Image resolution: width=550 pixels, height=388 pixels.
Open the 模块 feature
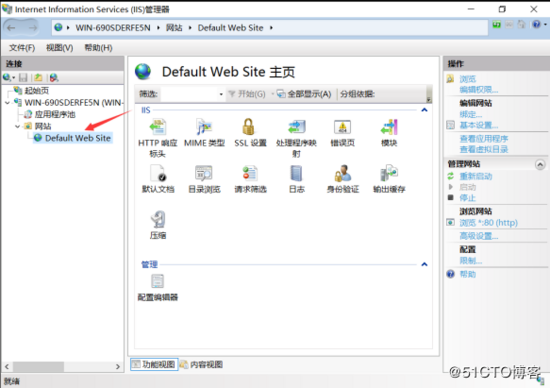pos(389,133)
